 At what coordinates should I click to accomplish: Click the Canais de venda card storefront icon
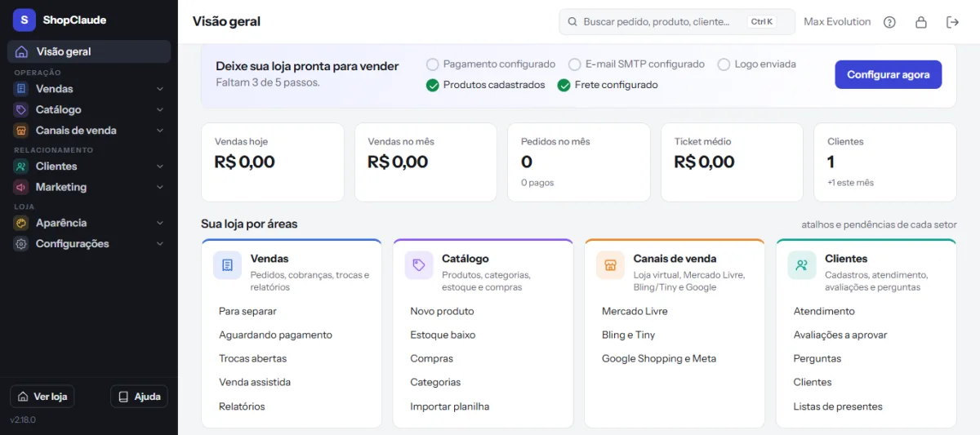tap(610, 265)
